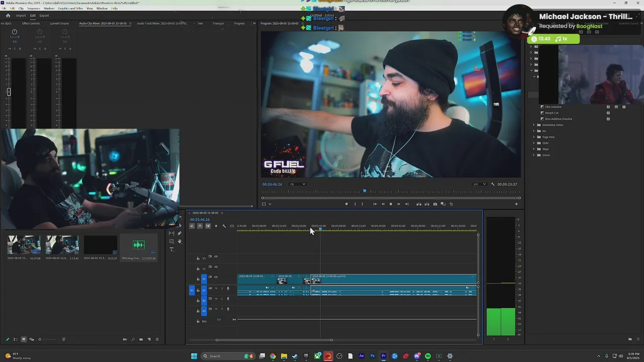Open Spotify from the taskbar

coord(428,356)
